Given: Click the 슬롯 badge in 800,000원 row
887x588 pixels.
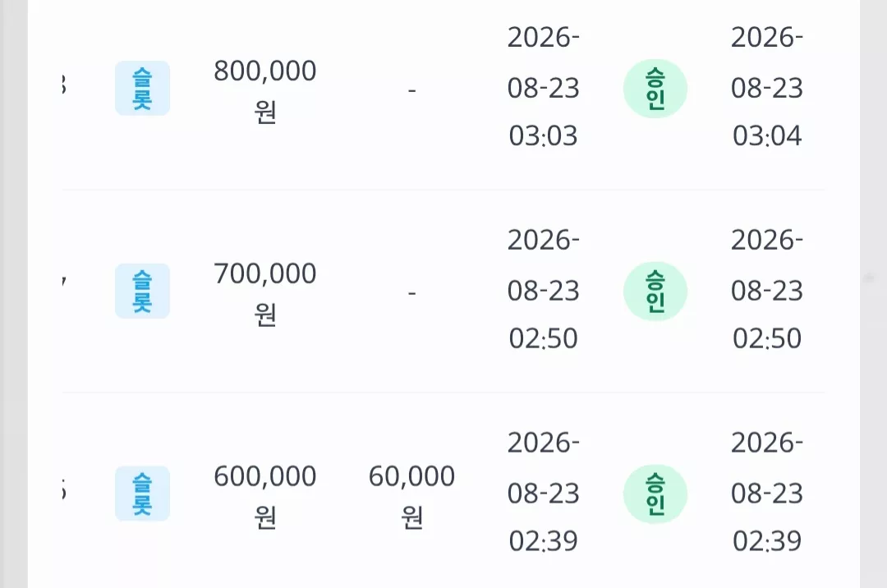Looking at the screenshot, I should tap(143, 88).
